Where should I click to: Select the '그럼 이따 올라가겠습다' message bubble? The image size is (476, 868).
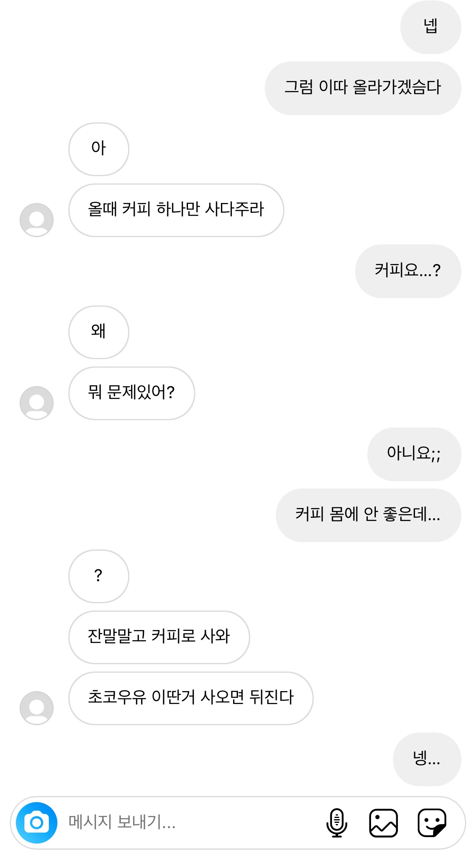[x=363, y=88]
